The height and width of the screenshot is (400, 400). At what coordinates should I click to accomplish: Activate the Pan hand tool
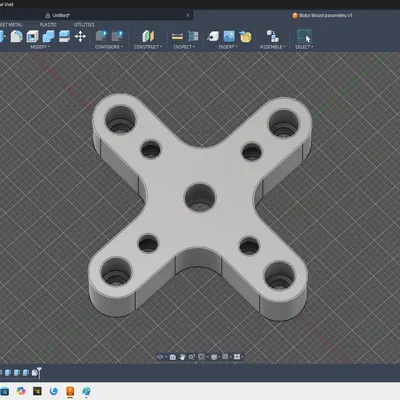[x=182, y=357]
